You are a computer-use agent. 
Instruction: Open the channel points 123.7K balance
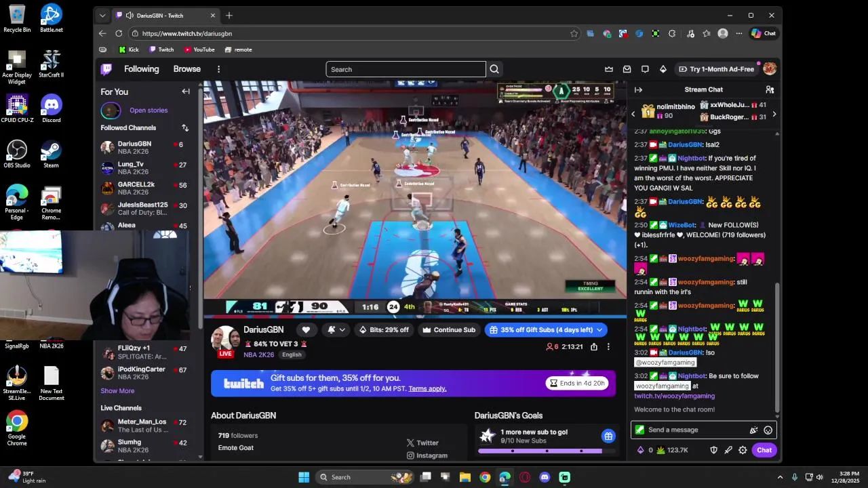point(672,450)
